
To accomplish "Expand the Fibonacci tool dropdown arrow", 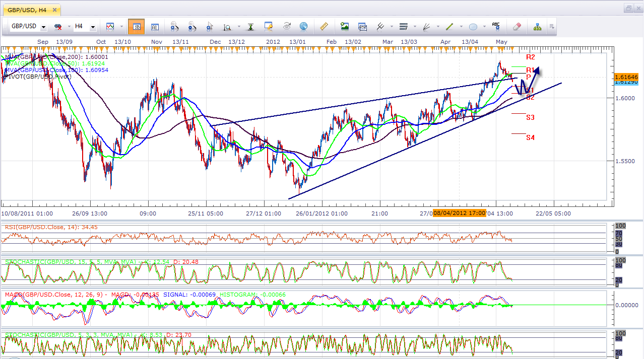I will (x=414, y=27).
